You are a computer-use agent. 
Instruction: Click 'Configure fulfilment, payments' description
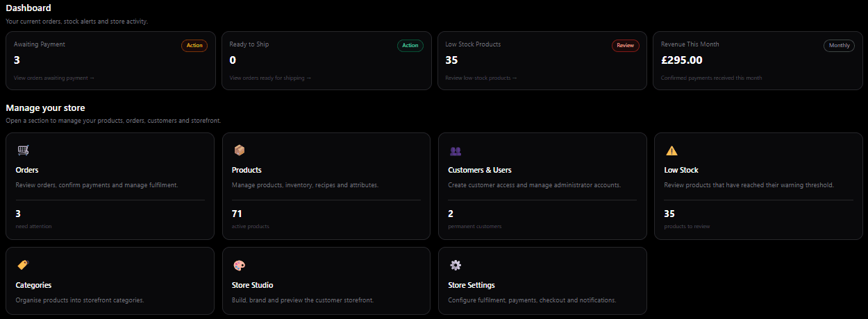point(533,300)
